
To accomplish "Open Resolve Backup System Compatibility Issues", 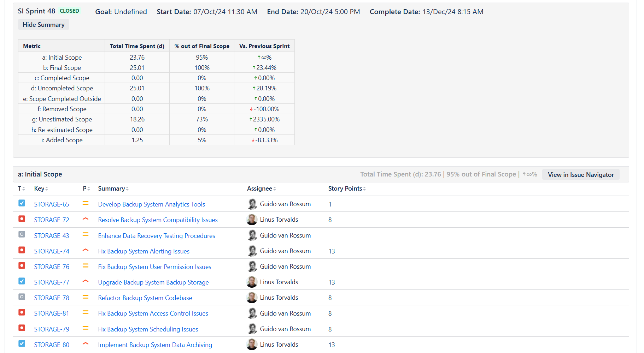I will coord(158,220).
